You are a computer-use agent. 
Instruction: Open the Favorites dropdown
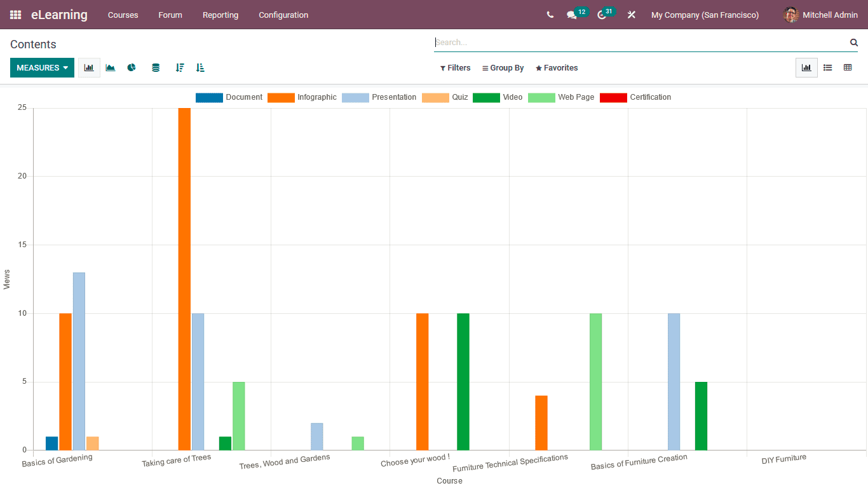click(x=557, y=67)
